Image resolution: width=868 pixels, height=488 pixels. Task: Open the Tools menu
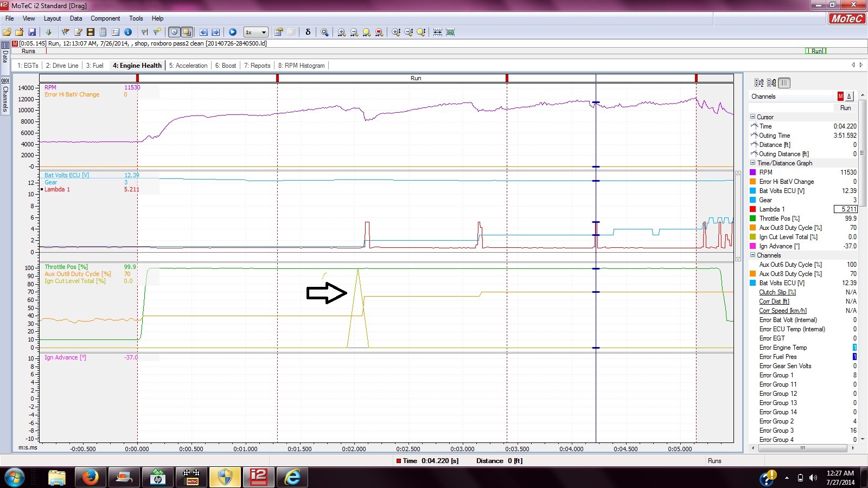point(136,18)
